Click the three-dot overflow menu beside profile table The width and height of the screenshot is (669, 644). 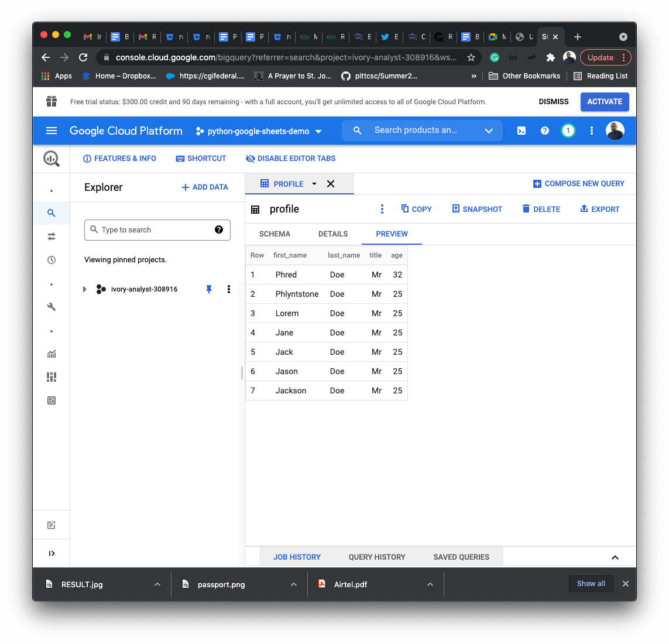(x=382, y=208)
